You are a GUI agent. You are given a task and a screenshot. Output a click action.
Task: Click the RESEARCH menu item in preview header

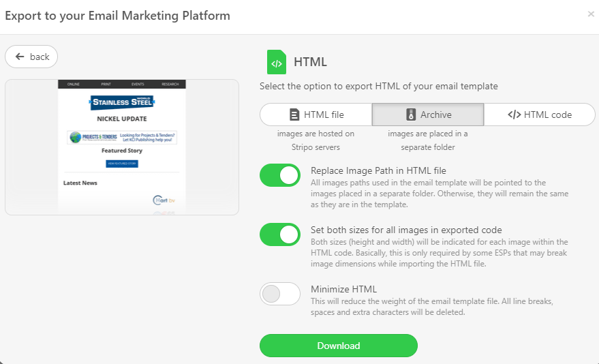pyautogui.click(x=170, y=84)
